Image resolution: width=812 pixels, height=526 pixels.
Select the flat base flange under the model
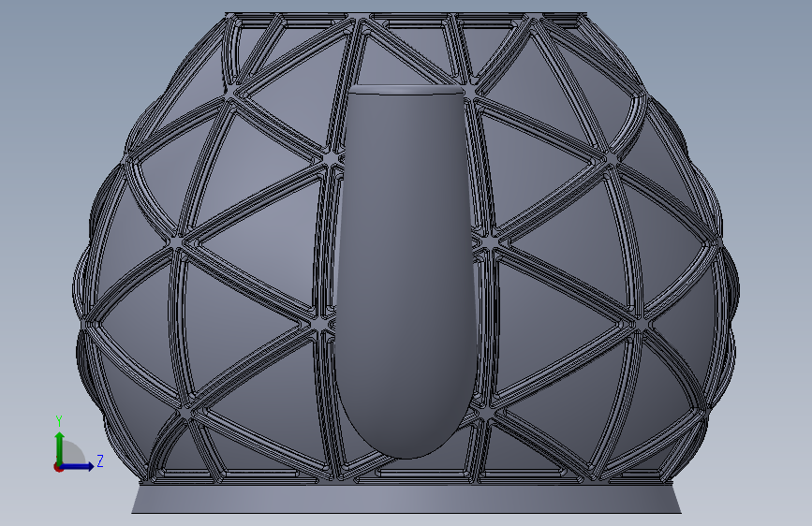pos(406,499)
